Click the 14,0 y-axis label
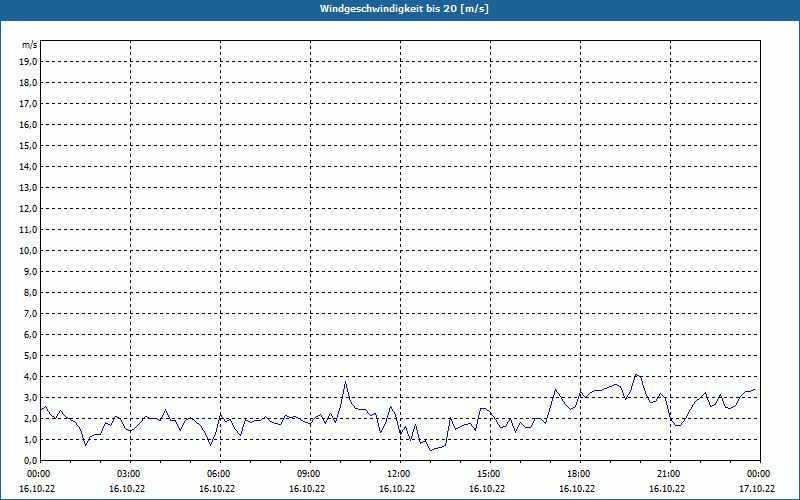 coord(29,167)
